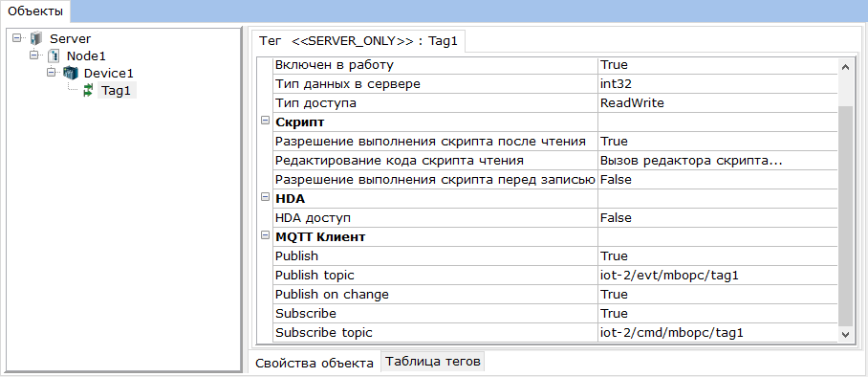
Task: Select Server label in the tree
Action: pyautogui.click(x=71, y=39)
